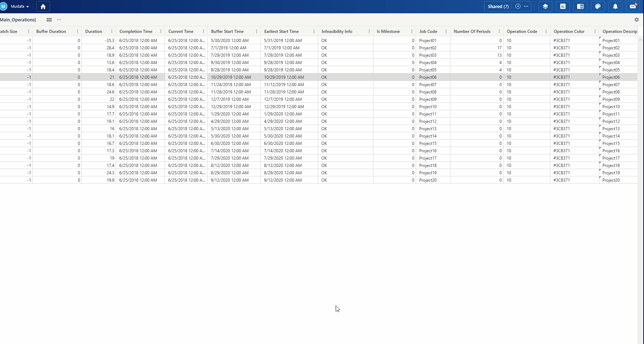Open the Is Milestone column menu
The image size is (644, 344).
pyautogui.click(x=412, y=31)
